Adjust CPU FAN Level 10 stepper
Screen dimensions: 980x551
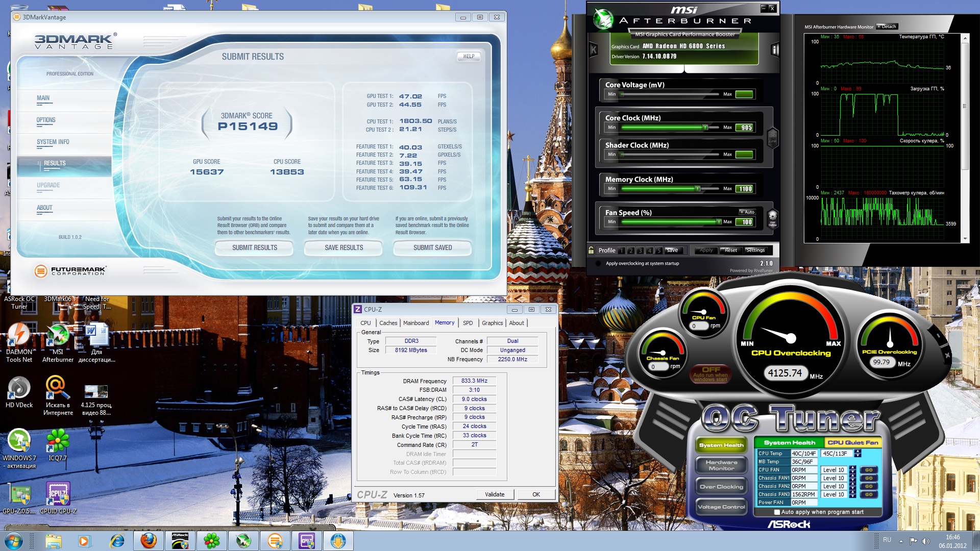[x=852, y=470]
